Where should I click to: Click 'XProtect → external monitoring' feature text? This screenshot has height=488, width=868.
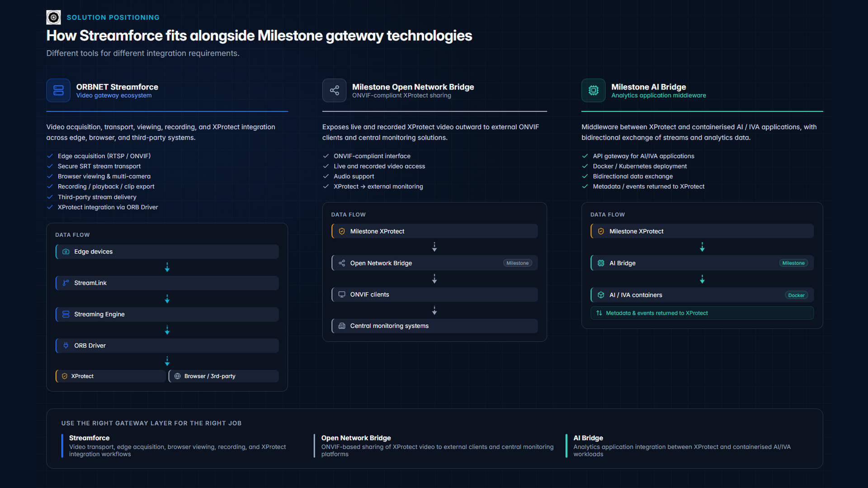tap(378, 187)
